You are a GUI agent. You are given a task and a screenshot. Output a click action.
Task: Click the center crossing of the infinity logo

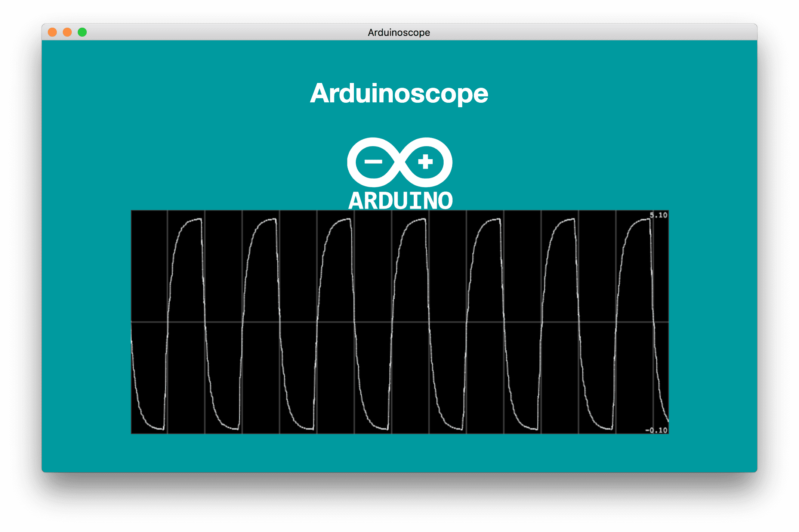[x=399, y=162]
